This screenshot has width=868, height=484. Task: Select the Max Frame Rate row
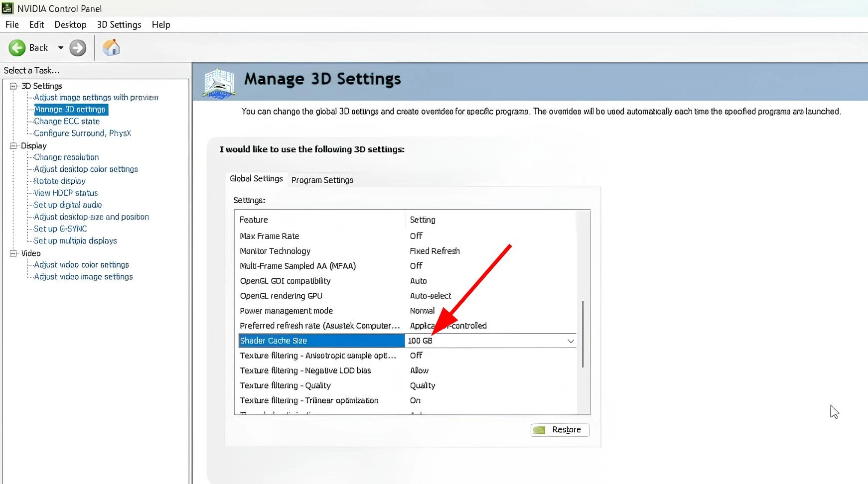(x=407, y=236)
